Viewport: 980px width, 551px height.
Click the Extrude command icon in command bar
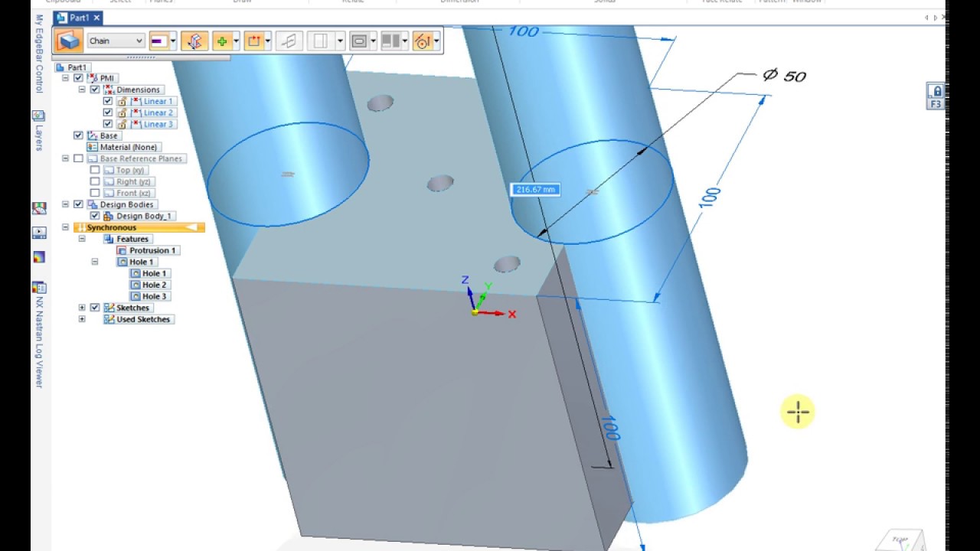pyautogui.click(x=69, y=41)
